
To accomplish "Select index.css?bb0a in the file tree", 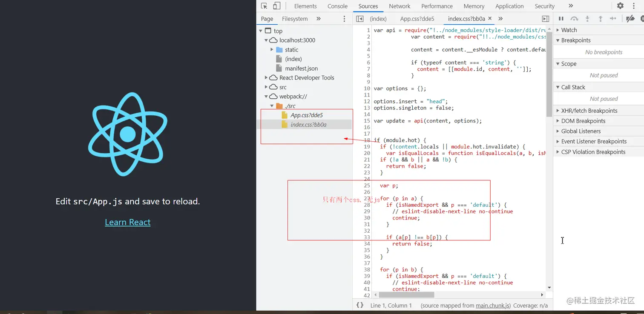I will 308,125.
